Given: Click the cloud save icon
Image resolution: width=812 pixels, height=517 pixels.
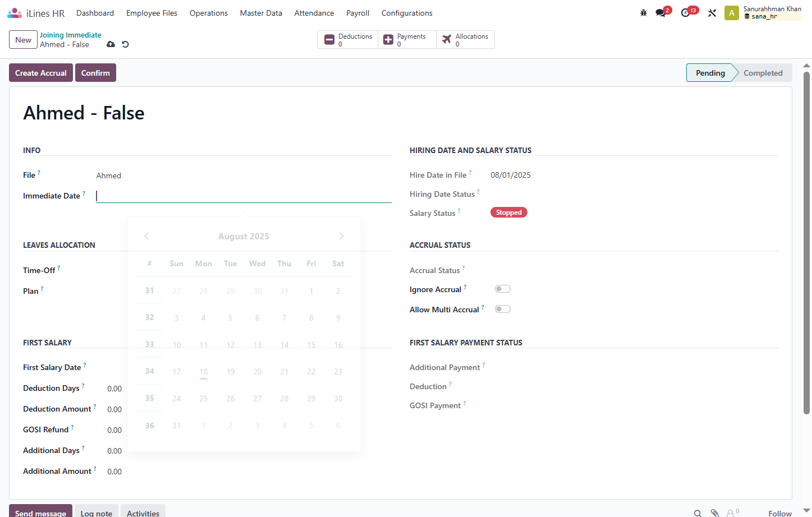Looking at the screenshot, I should coord(111,44).
